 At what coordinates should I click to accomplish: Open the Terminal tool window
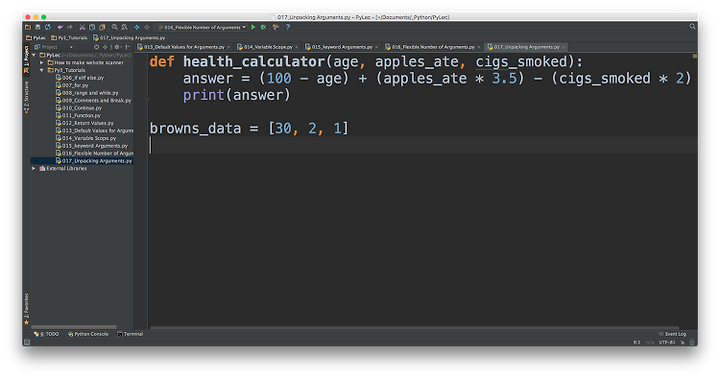click(130, 334)
